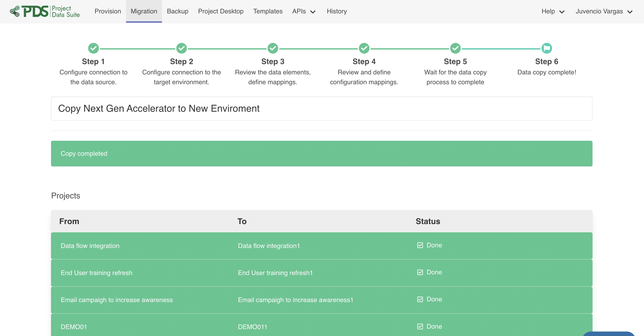Click the Step 4 checkmark circle icon

point(364,48)
